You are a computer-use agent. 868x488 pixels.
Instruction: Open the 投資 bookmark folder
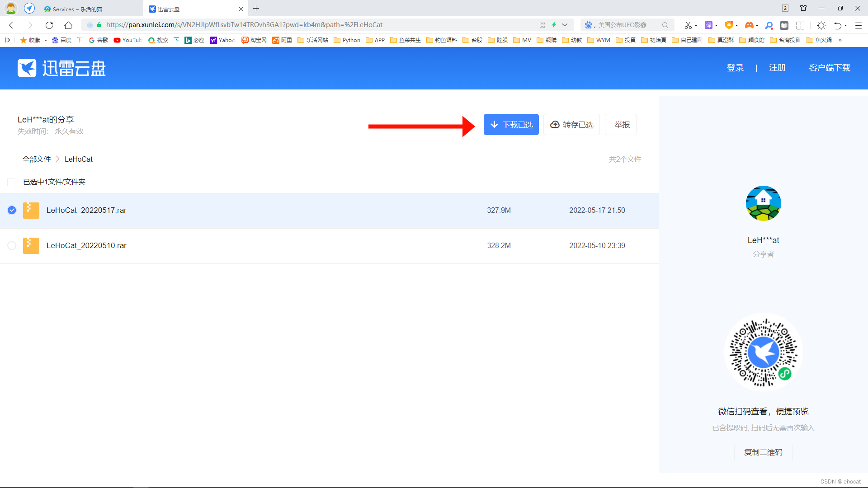tap(626, 40)
